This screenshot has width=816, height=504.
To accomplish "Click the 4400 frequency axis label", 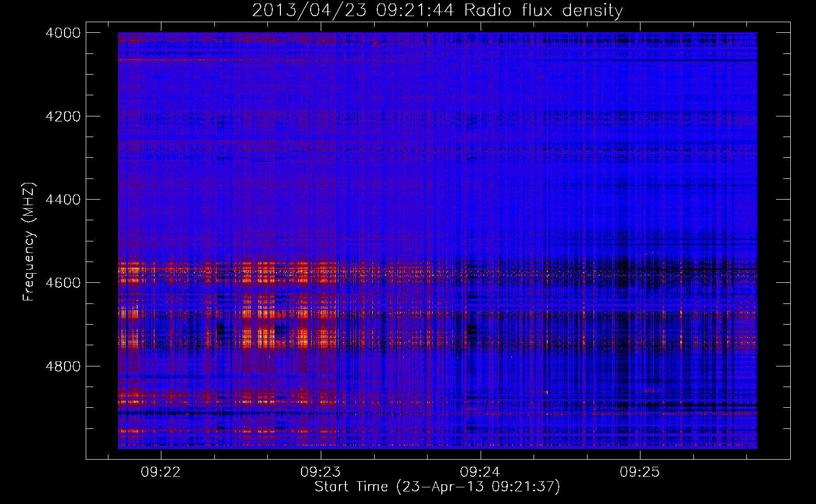I will pyautogui.click(x=63, y=200).
